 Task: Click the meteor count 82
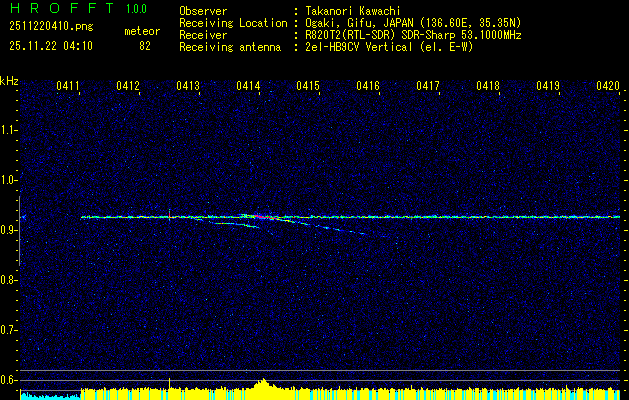[x=145, y=46]
